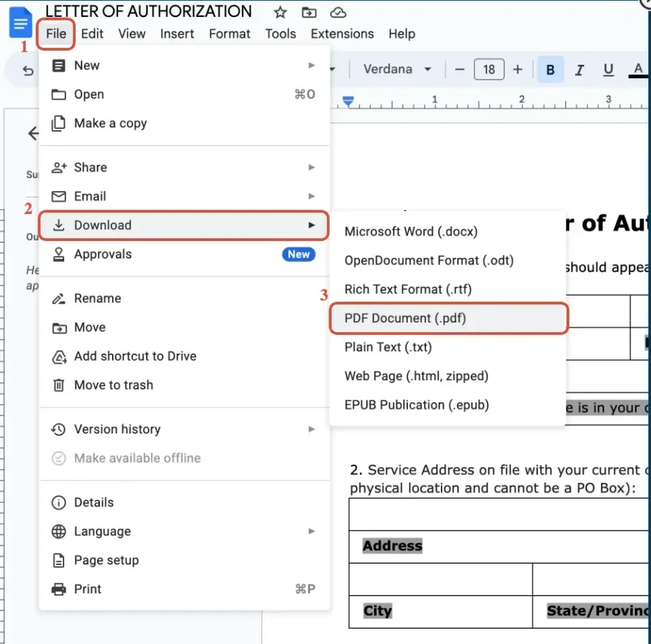This screenshot has width=651, height=644.
Task: Expand the New submenu
Action: (184, 65)
